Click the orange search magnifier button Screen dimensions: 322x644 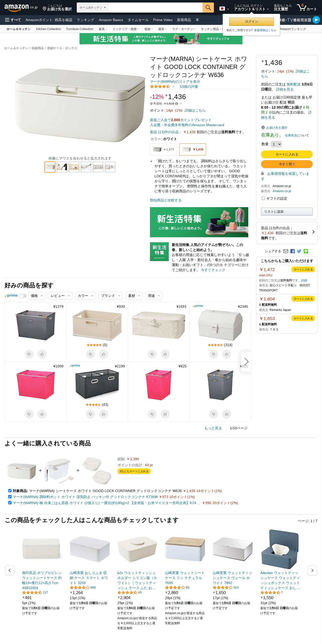208,8
